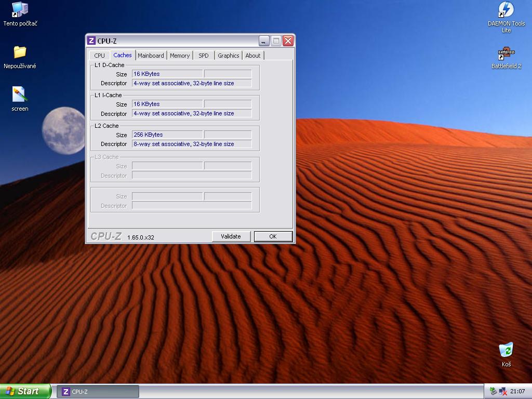Open the Mainboard tab
Viewport: 532px width, 399px height.
tap(151, 56)
